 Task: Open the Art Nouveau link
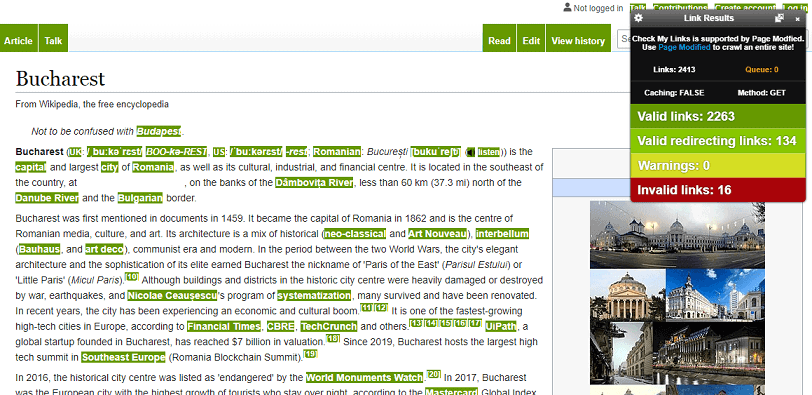(437, 234)
